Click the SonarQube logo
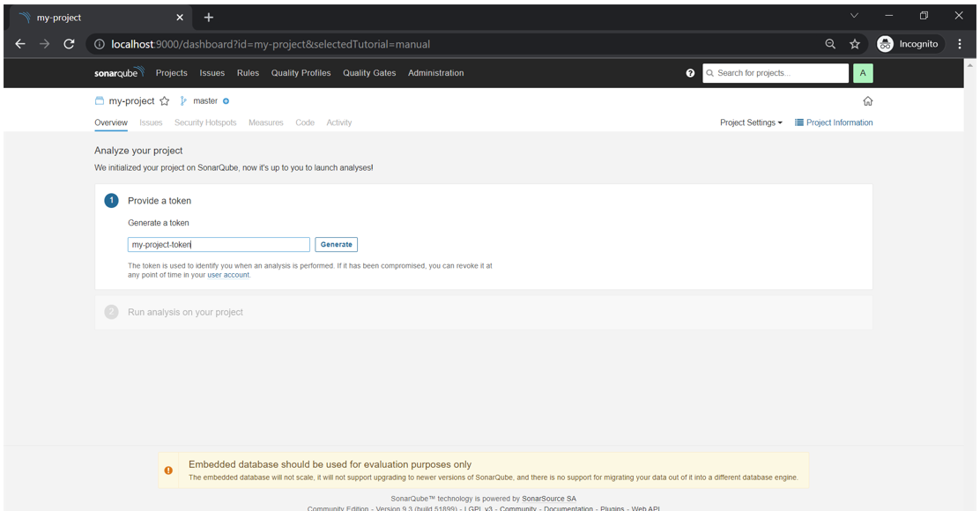980x511 pixels. pyautogui.click(x=119, y=72)
